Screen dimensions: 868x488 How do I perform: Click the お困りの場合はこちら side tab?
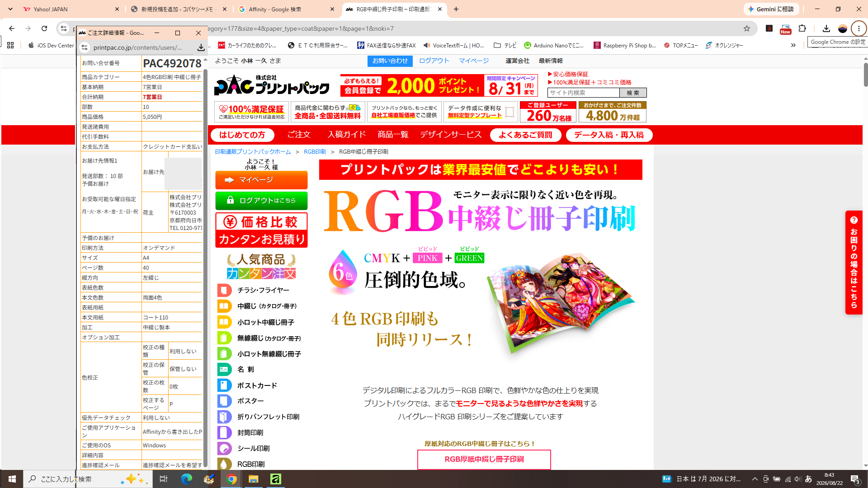pyautogui.click(x=854, y=263)
